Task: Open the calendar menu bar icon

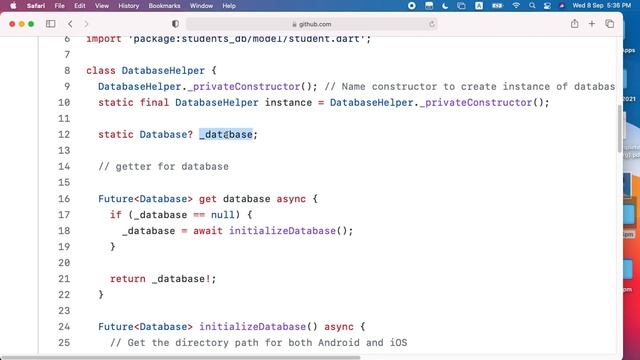Action: 429,6
